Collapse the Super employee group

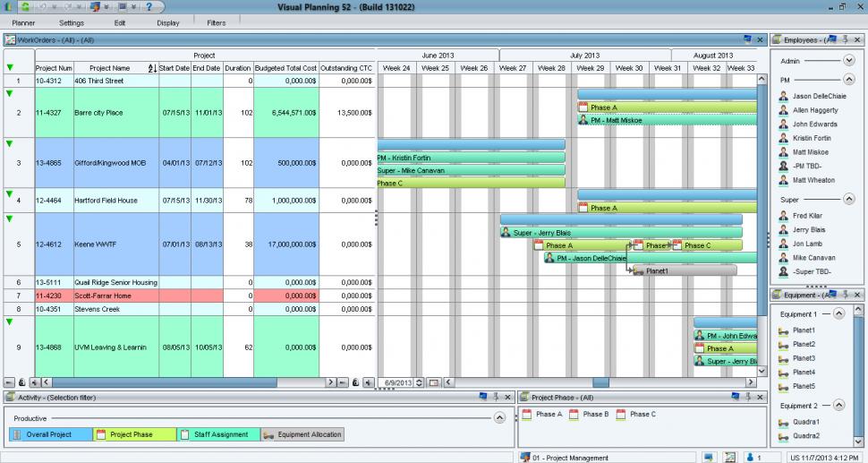coord(849,199)
